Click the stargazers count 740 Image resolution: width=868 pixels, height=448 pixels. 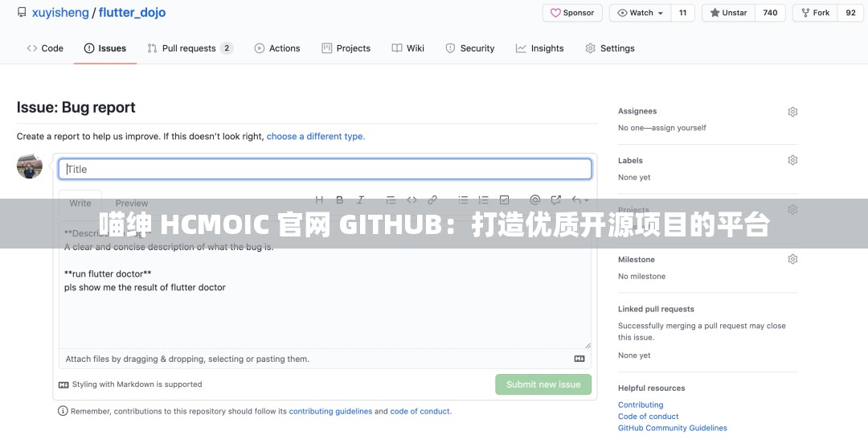click(770, 13)
